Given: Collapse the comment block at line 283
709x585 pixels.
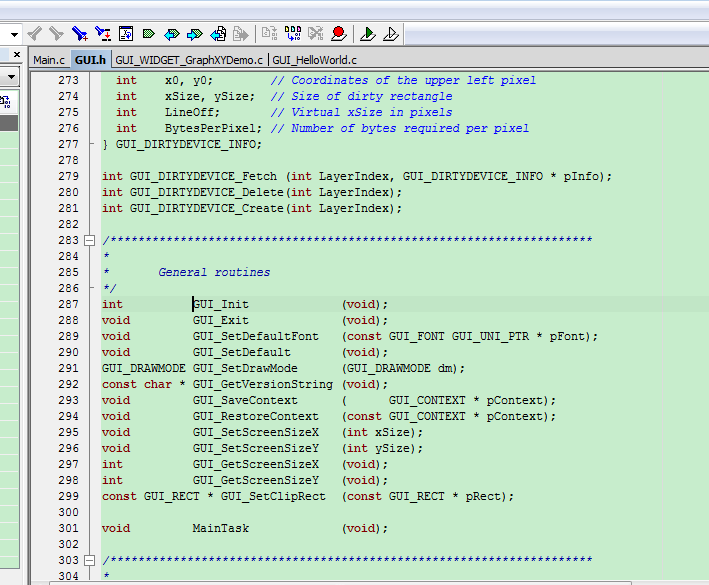Looking at the screenshot, I should click(x=90, y=240).
